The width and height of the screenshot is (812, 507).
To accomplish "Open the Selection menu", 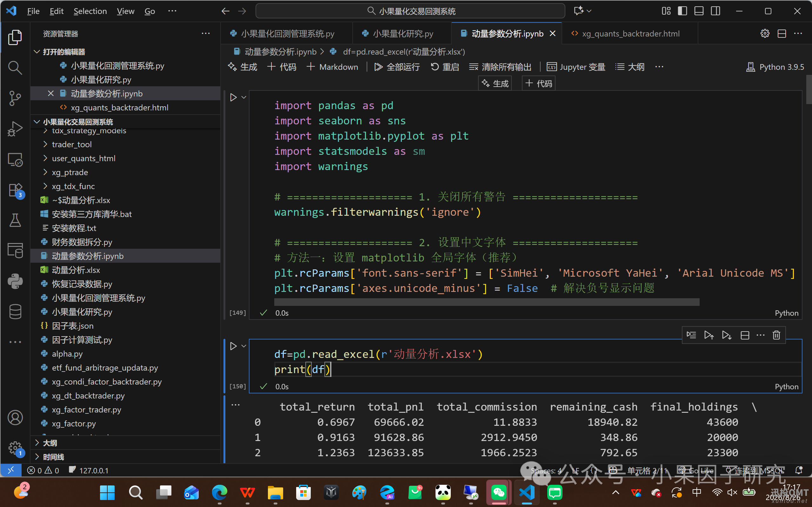I will (x=90, y=11).
